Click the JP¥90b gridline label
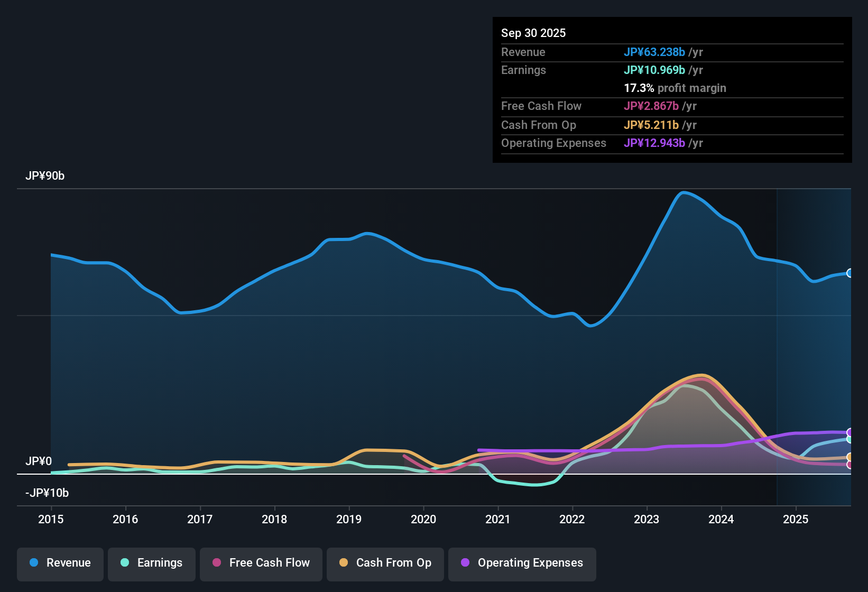 [x=45, y=176]
